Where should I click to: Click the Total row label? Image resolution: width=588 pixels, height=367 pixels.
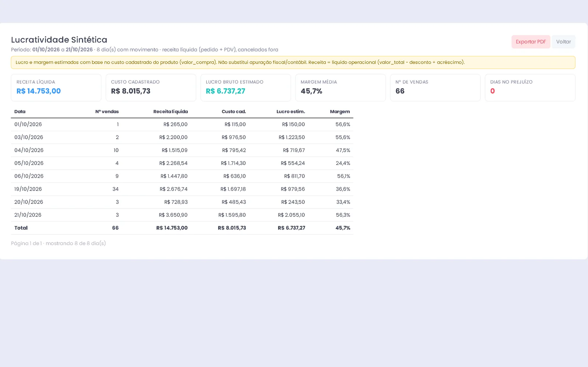(21, 228)
